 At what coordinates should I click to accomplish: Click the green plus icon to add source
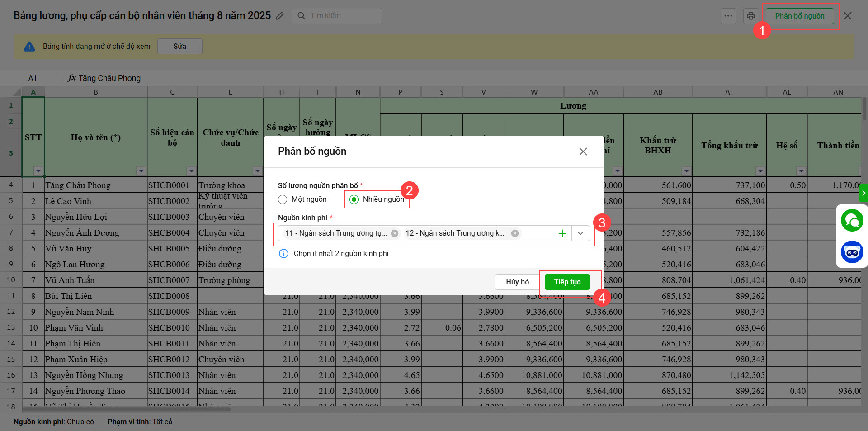tap(562, 233)
